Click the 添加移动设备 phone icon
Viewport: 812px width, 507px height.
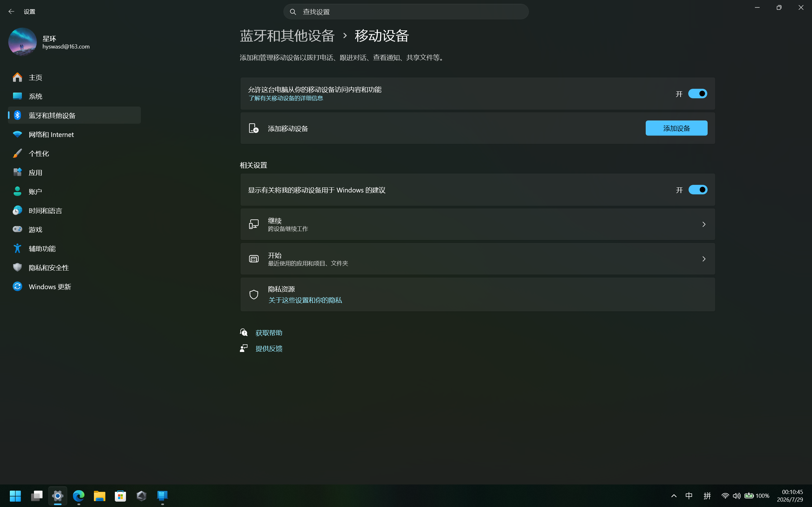[x=254, y=128]
